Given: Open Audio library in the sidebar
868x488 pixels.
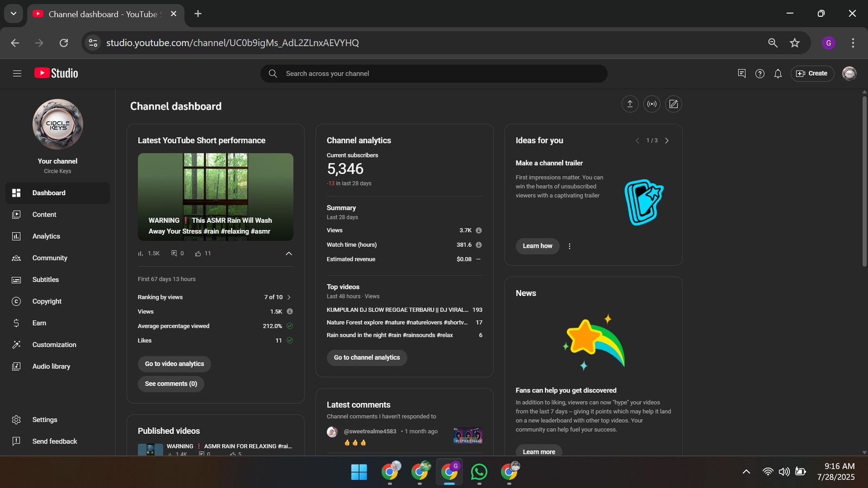Looking at the screenshot, I should (58, 367).
